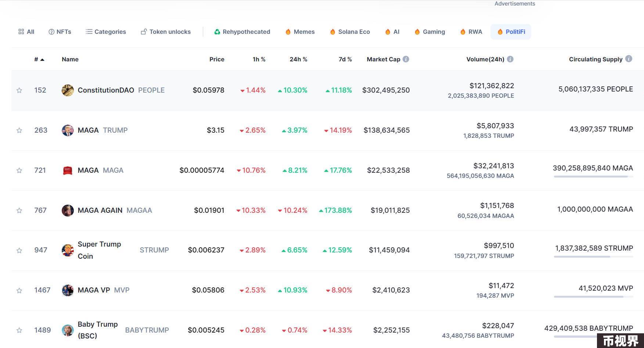Click the RWA flame icon
This screenshot has height=348, width=644.
463,32
